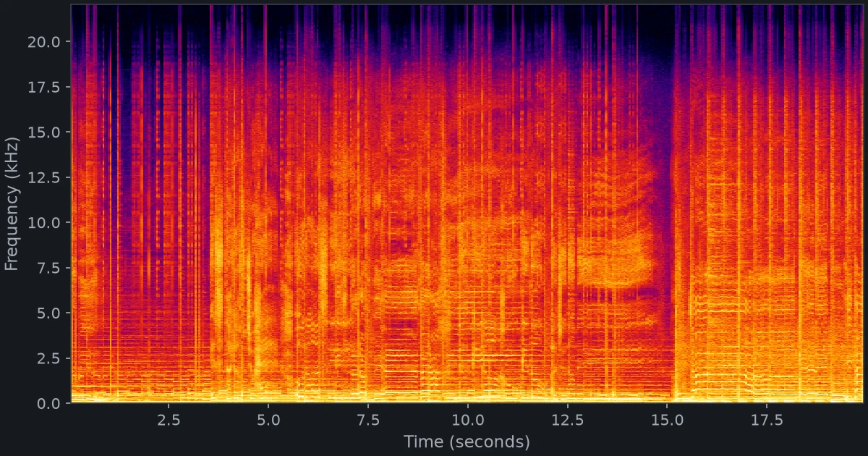Click the 10.0 time tick label

click(468, 420)
